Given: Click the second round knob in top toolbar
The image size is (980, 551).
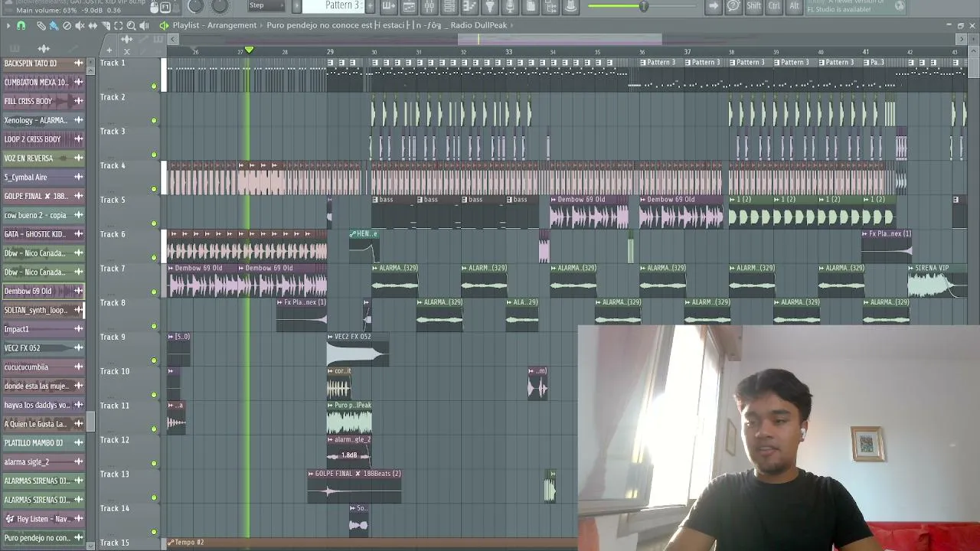Looking at the screenshot, I should (220, 6).
